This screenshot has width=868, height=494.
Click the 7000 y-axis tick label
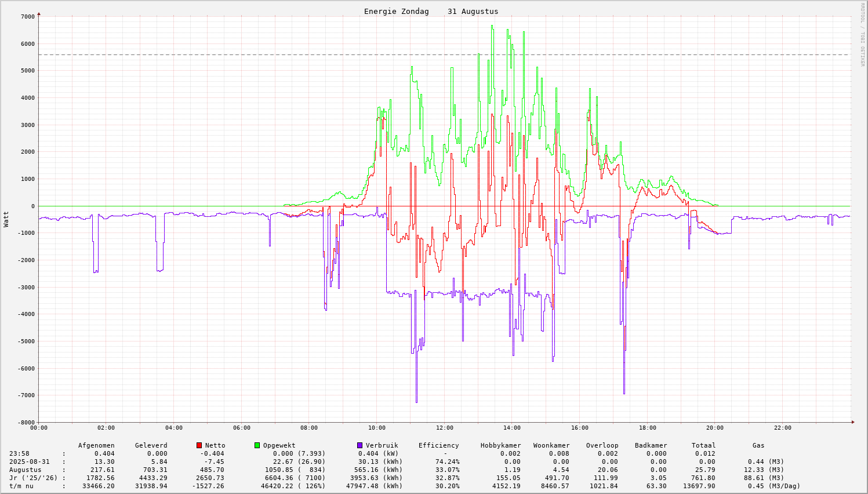coord(27,16)
